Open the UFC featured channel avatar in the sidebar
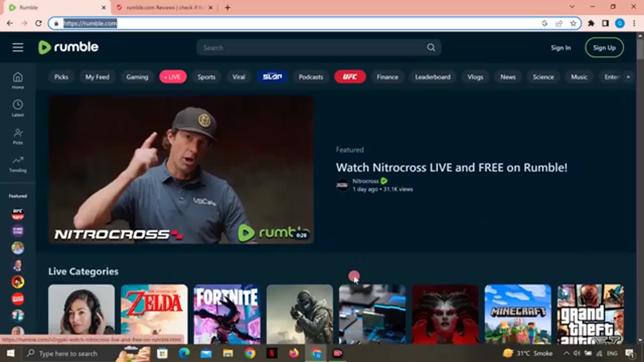The height and width of the screenshot is (362, 644). [x=18, y=214]
